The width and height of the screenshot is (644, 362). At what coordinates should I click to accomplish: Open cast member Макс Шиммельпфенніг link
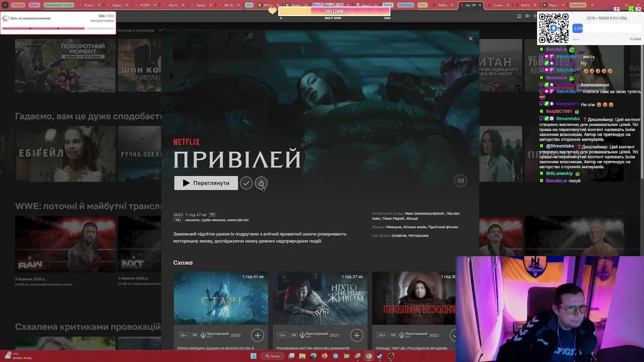pyautogui.click(x=425, y=213)
